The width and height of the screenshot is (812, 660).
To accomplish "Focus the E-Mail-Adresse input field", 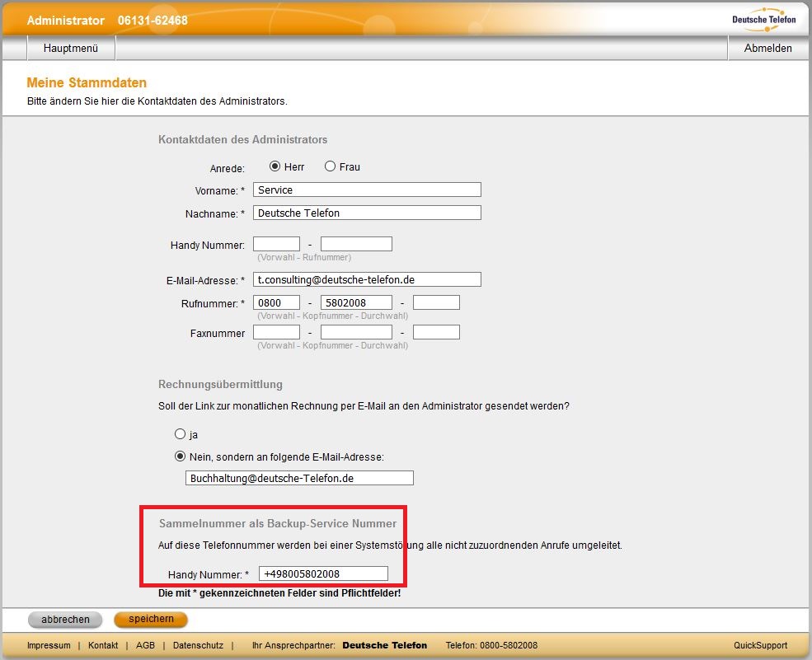I will pos(367,279).
